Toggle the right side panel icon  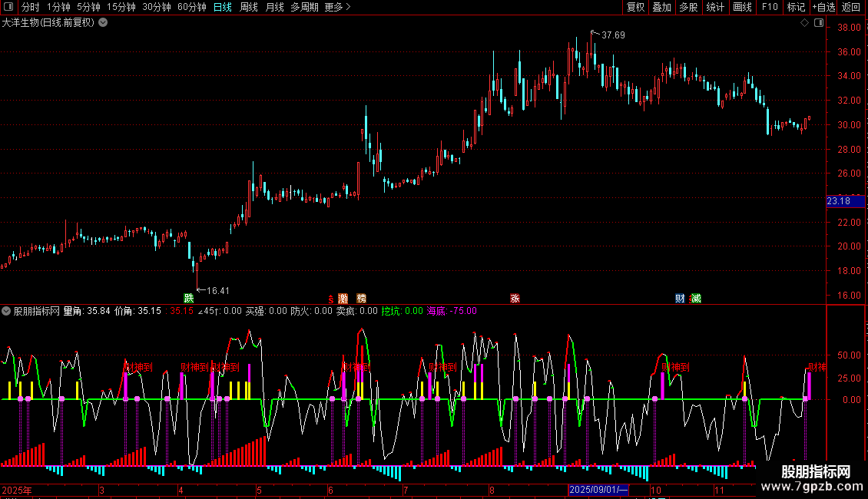tap(819, 23)
